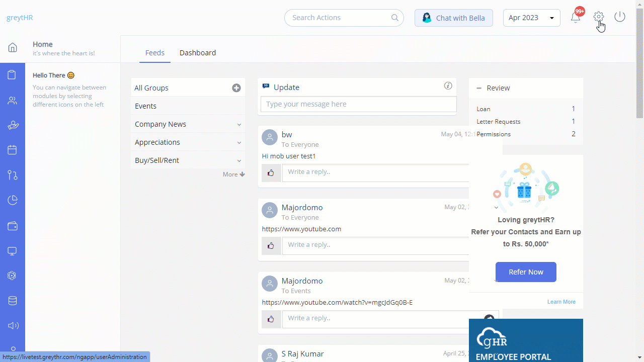This screenshot has width=644, height=362.
Task: Click the notifications bell icon
Action: [576, 17]
